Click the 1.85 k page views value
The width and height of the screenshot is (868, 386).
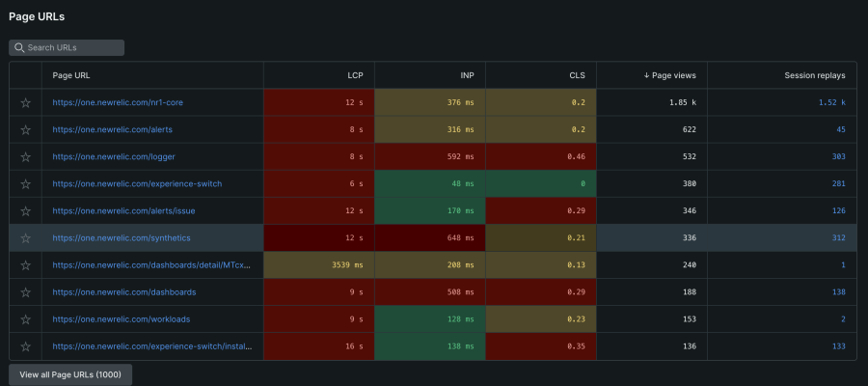pyautogui.click(x=683, y=102)
